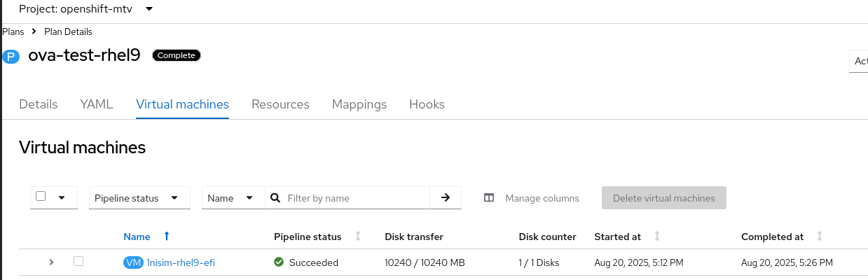
Task: Click the Completed at sort icon
Action: [x=820, y=237]
